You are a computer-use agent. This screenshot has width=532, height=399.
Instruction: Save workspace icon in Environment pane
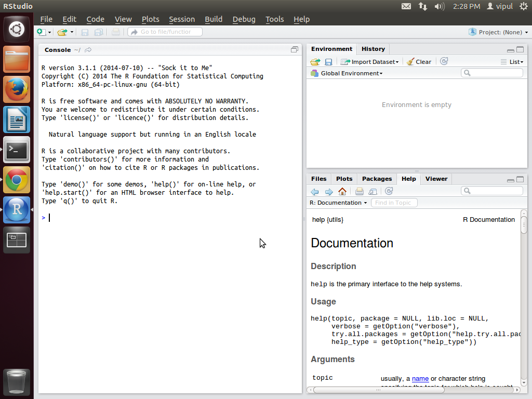point(328,62)
